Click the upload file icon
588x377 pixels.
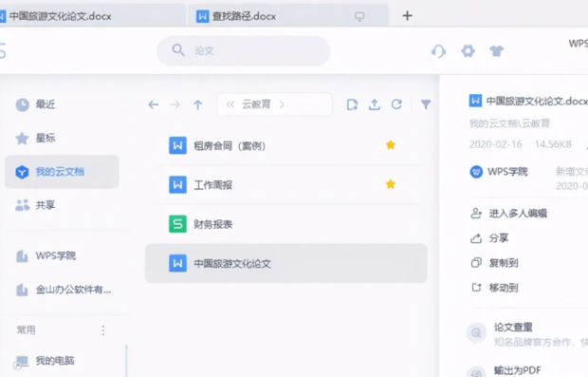[x=375, y=104]
